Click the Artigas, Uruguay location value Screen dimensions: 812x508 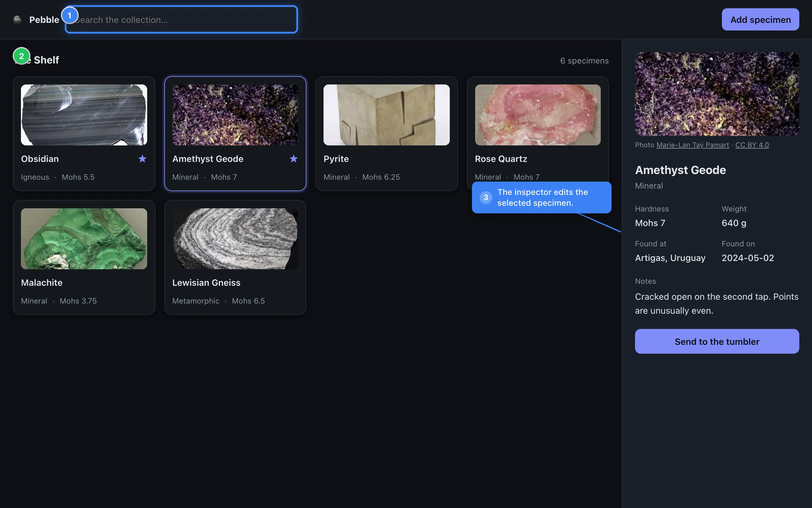670,258
